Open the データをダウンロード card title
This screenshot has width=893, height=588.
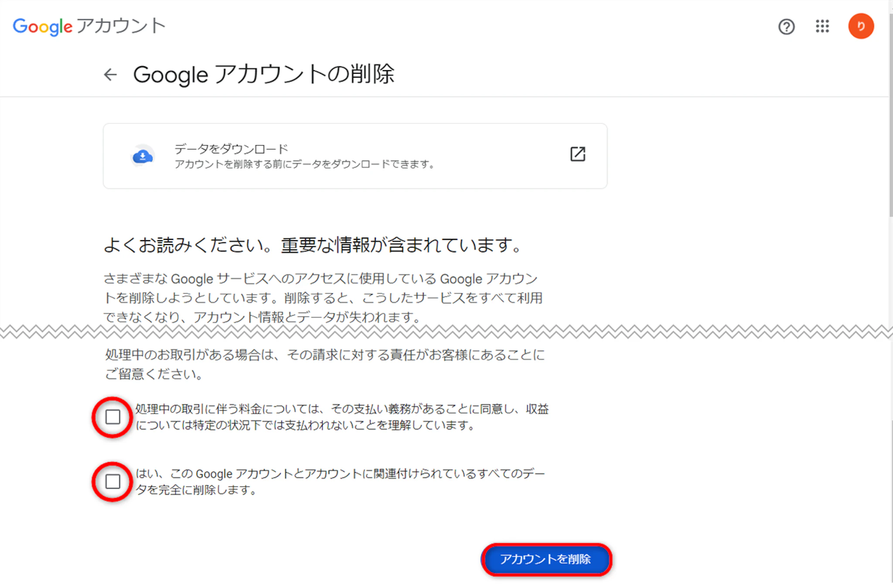click(x=231, y=149)
